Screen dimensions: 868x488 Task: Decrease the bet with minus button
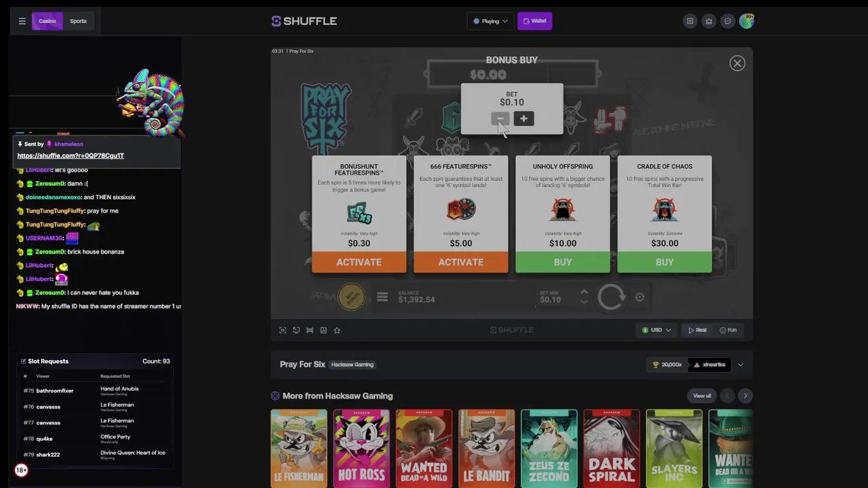[x=500, y=119]
